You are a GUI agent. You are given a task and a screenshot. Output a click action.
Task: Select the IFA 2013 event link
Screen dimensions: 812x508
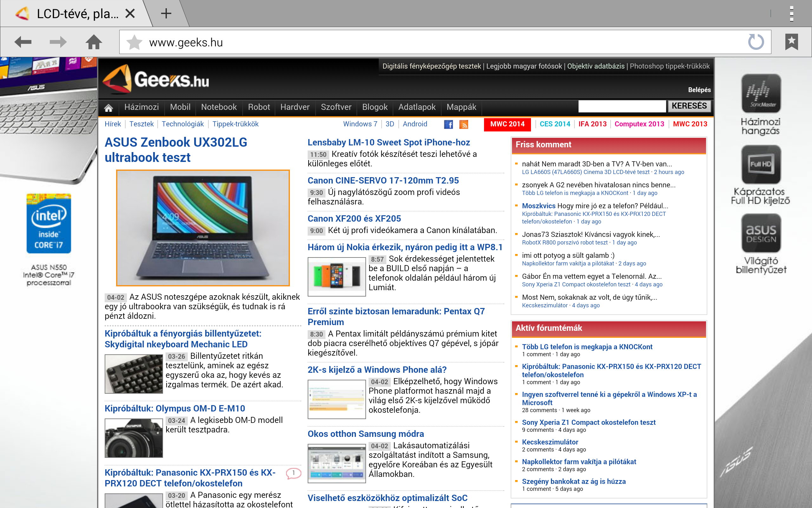click(593, 124)
